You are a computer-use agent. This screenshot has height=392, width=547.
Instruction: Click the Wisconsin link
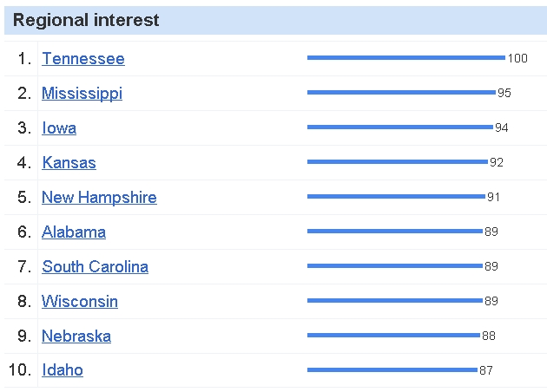pyautogui.click(x=80, y=302)
